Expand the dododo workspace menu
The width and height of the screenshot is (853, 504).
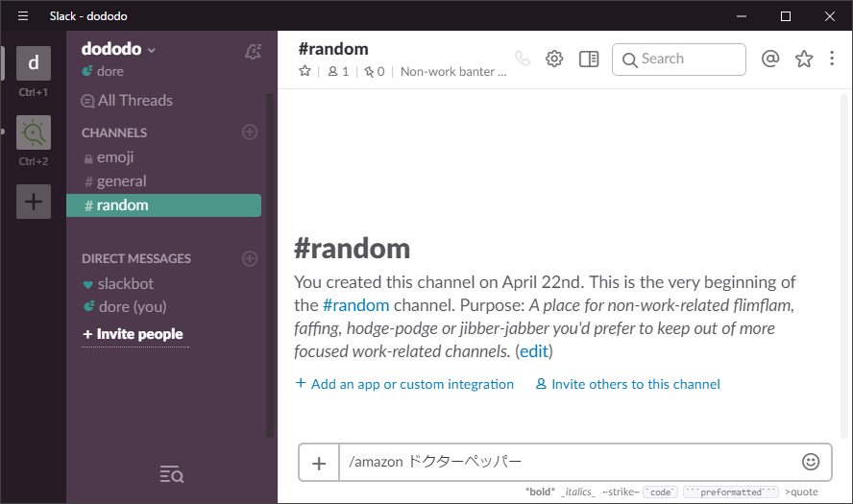[x=118, y=49]
